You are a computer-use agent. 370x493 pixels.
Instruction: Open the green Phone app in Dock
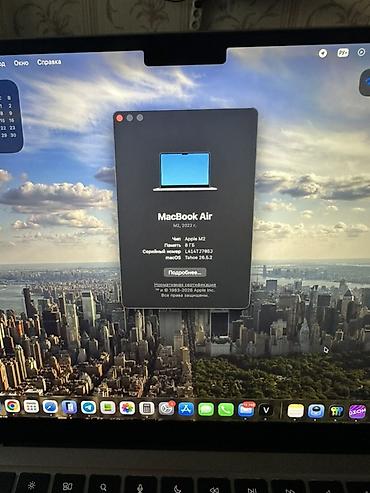coord(226,410)
